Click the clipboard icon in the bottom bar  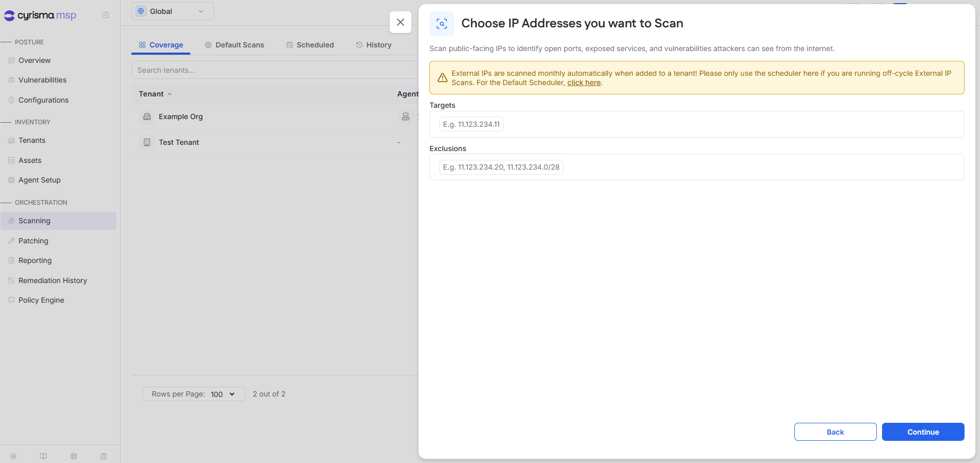(x=104, y=456)
